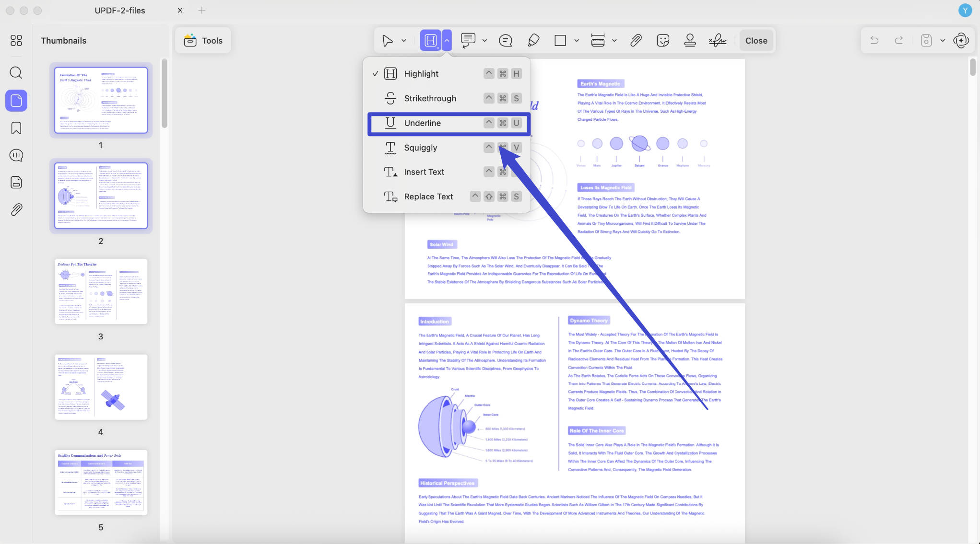The image size is (980, 544).
Task: Open the user account avatar Y
Action: [965, 10]
